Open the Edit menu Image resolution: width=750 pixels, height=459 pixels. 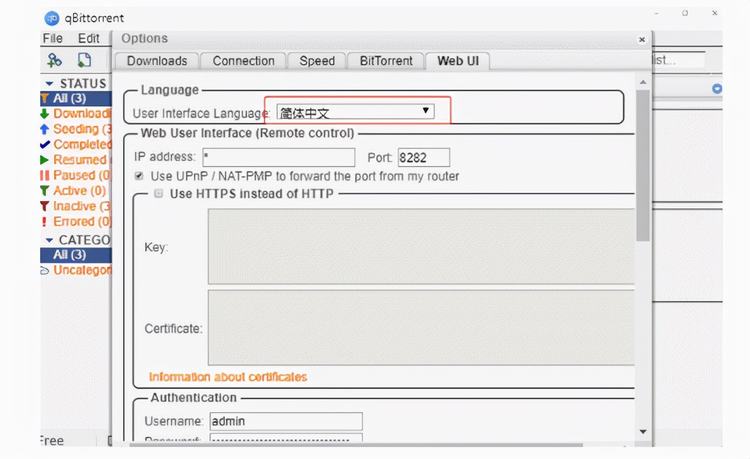tap(88, 38)
